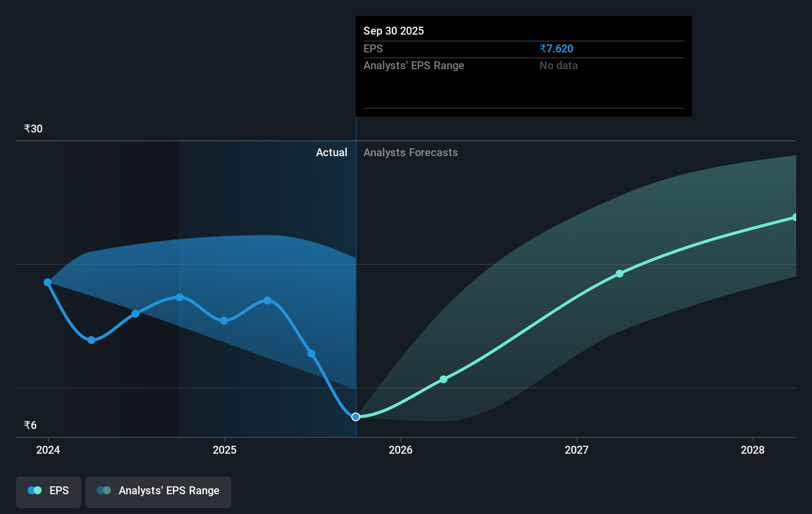Screen dimensions: 812x514
Task: Click the first 2024 EPS data marker
Action: pyautogui.click(x=47, y=282)
